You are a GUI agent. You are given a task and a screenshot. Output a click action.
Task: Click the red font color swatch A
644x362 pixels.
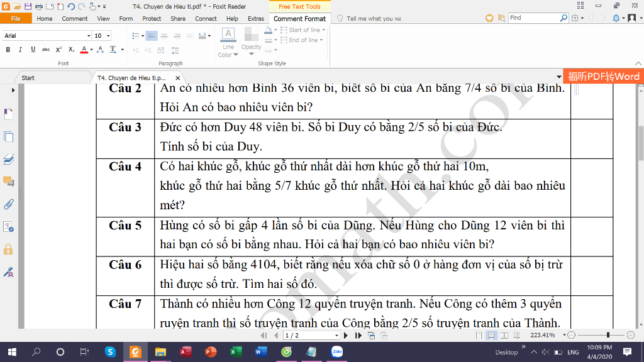[84, 50]
